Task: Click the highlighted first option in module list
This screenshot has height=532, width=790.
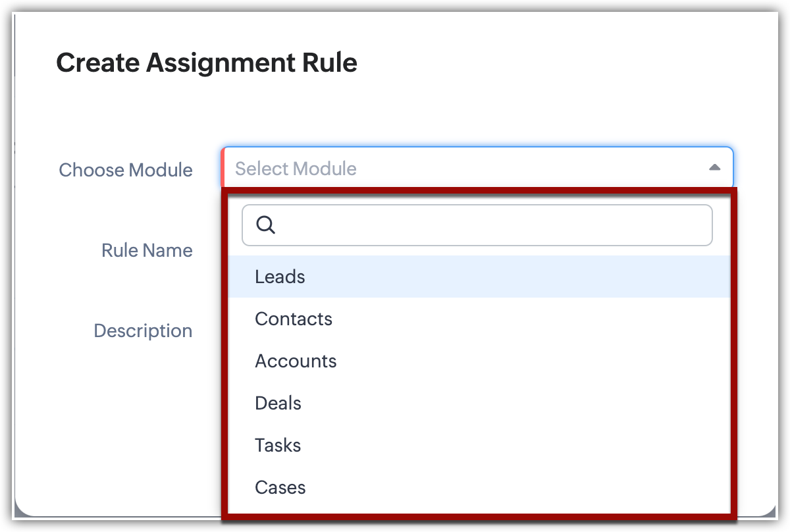Action: coord(479,277)
